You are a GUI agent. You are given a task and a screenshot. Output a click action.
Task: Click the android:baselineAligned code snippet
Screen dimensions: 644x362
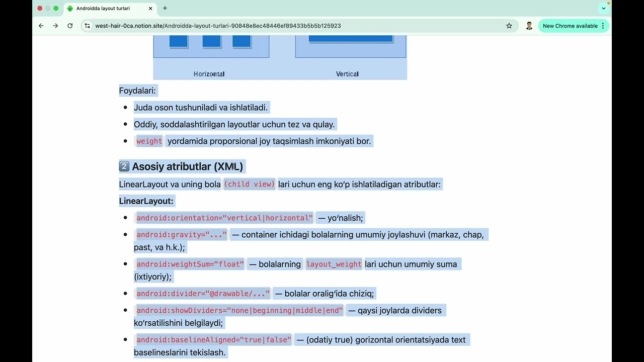click(x=214, y=340)
